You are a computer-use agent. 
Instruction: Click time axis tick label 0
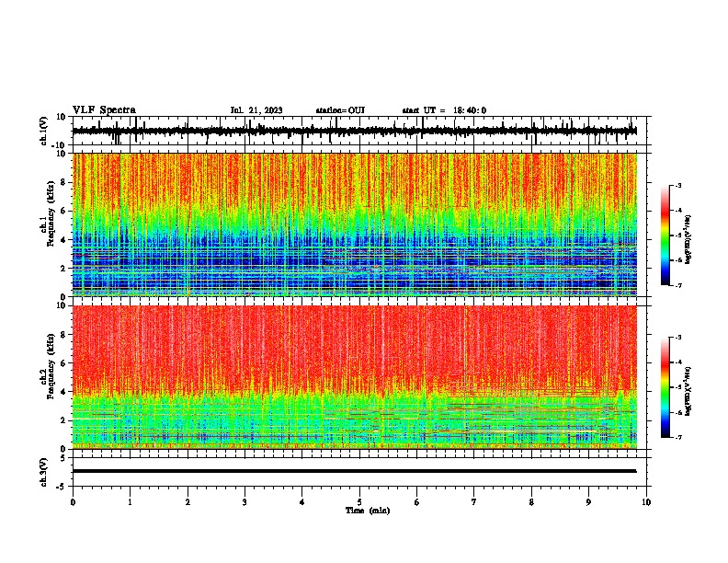click(x=73, y=502)
